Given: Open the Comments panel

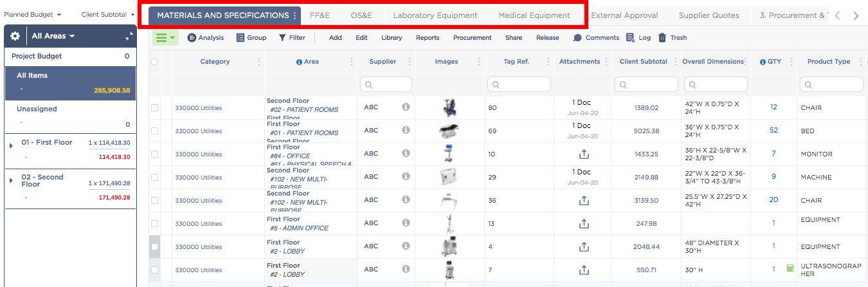Looking at the screenshot, I should [596, 38].
